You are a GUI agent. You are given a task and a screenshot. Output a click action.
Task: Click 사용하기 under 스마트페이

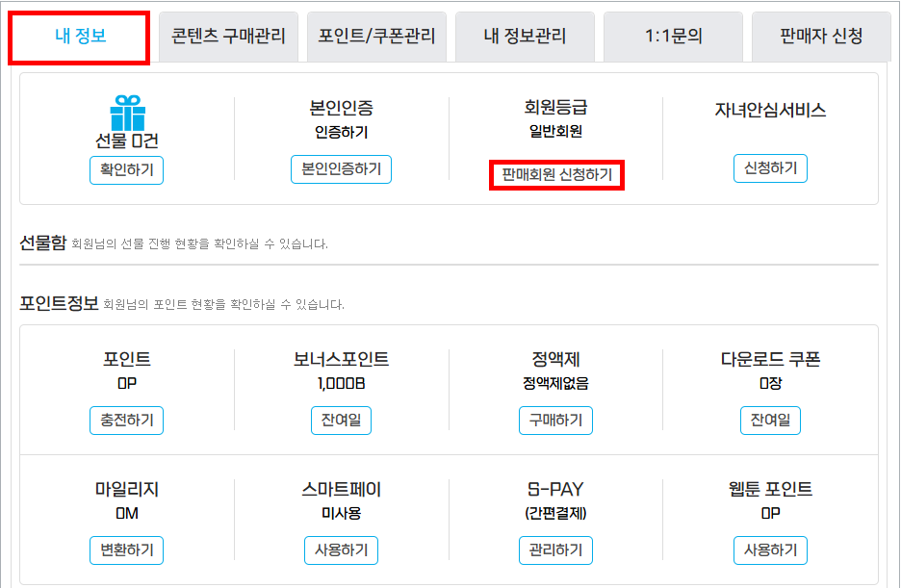tap(342, 550)
